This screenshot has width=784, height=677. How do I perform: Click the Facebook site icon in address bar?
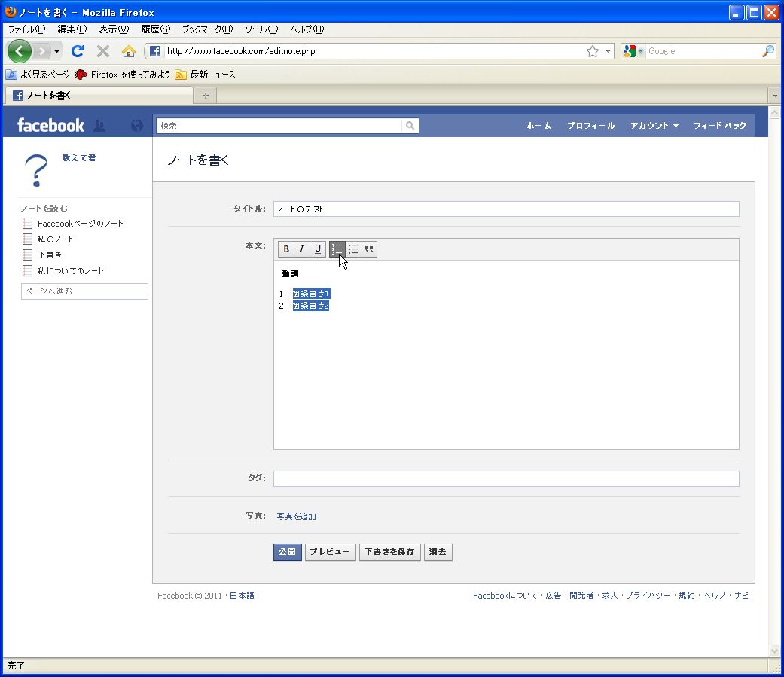click(x=155, y=51)
